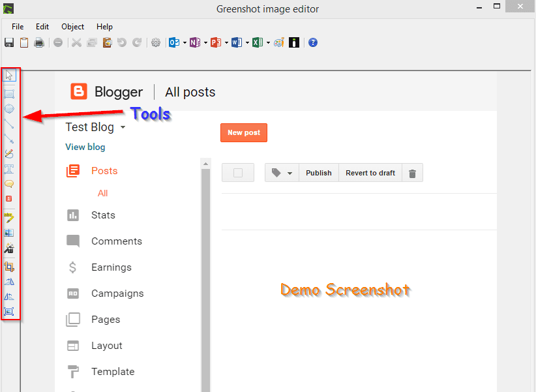Click the trash delete icon in Blogger
536x392 pixels.
tap(413, 173)
